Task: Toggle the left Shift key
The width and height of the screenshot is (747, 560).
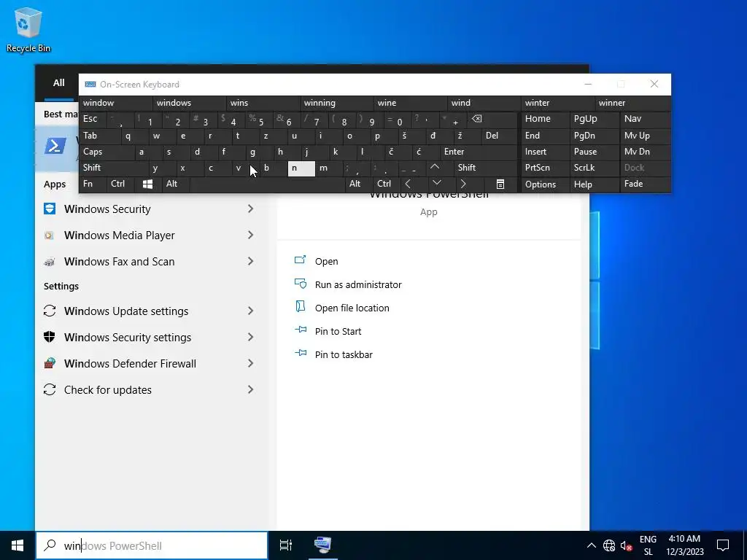Action: pos(113,168)
